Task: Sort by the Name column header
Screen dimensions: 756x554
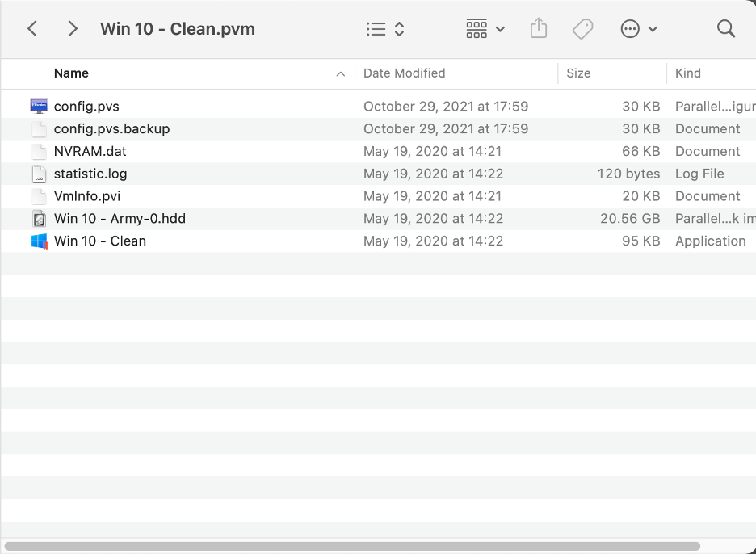Action: 71,73
